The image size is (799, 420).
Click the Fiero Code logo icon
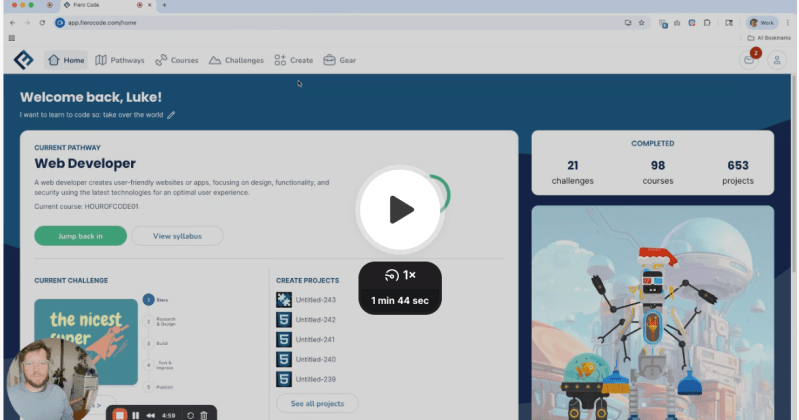point(23,60)
